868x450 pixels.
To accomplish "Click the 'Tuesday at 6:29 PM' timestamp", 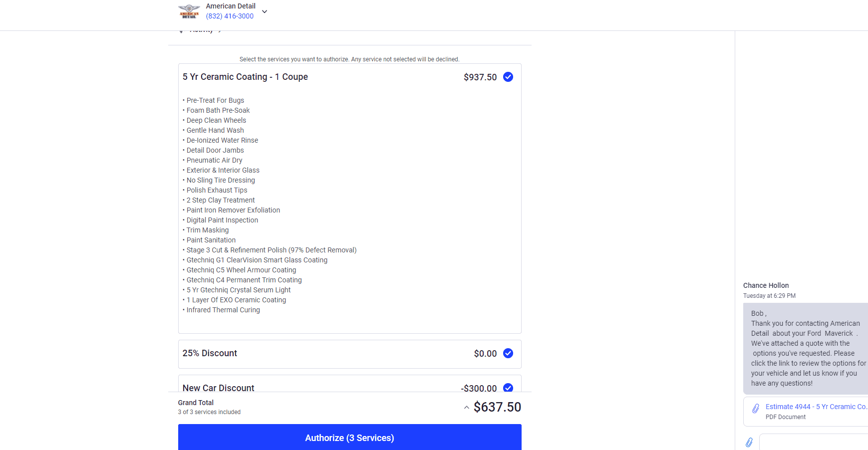I will coord(769,296).
